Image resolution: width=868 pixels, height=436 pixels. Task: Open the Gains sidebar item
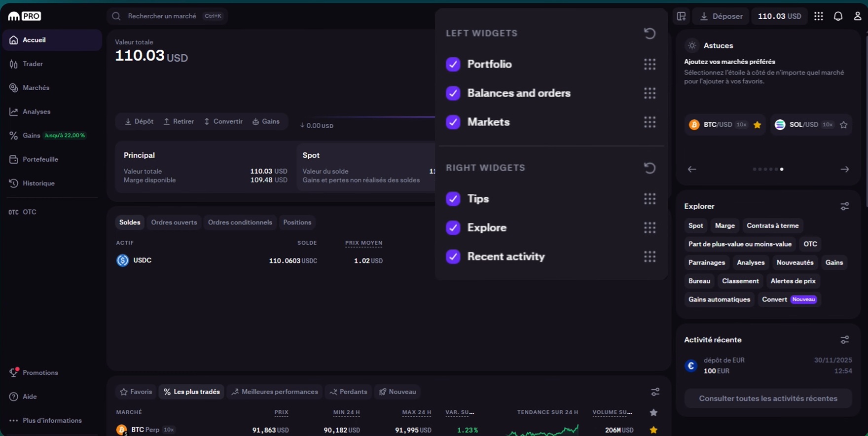[x=52, y=136]
